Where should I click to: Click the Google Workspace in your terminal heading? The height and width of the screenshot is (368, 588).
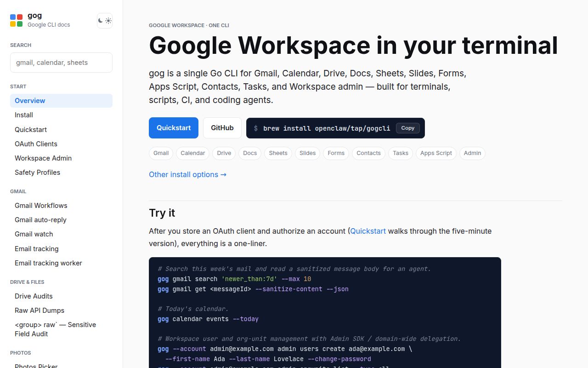pyautogui.click(x=353, y=46)
